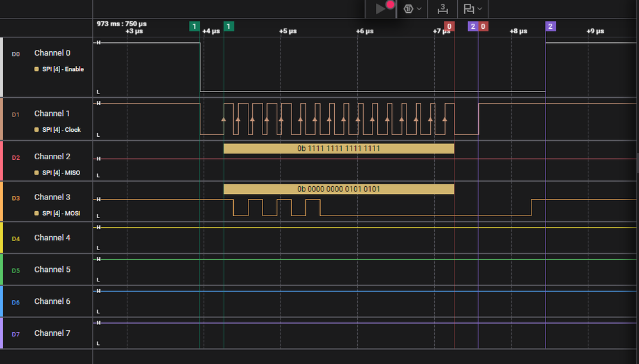
Task: Select green marker 1 at Enable falling edge
Action: point(195,26)
